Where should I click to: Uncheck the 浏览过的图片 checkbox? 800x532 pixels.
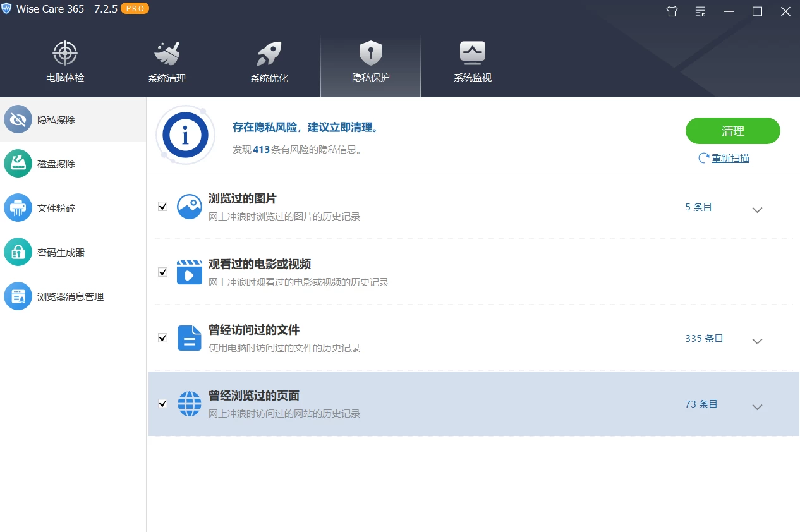point(162,207)
